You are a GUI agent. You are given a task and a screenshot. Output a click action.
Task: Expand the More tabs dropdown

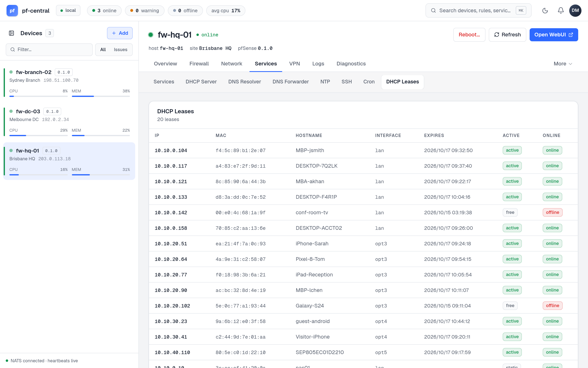(563, 64)
